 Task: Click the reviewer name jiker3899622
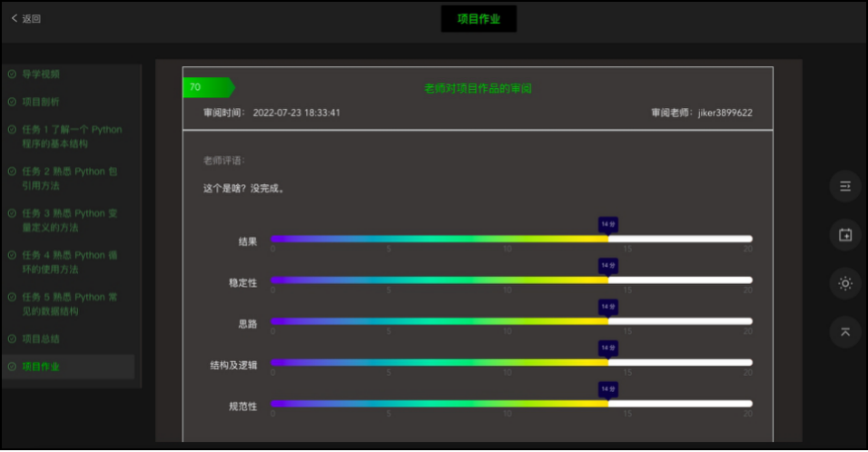725,113
